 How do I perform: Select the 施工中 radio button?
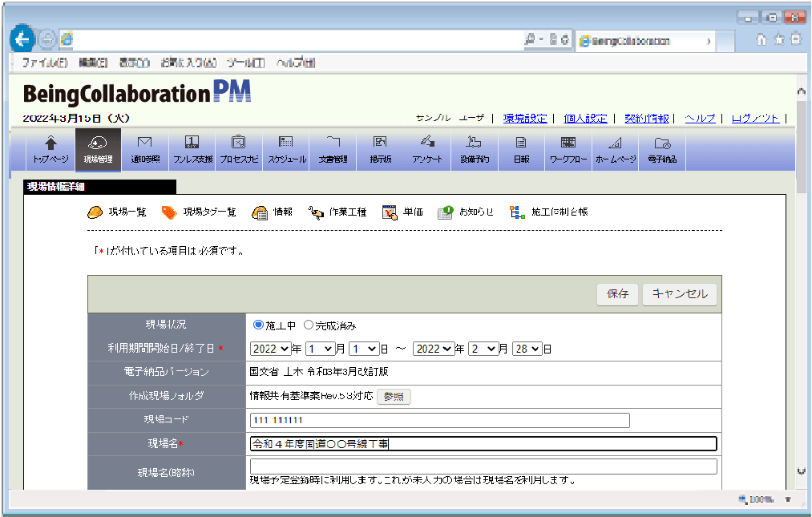pos(258,325)
